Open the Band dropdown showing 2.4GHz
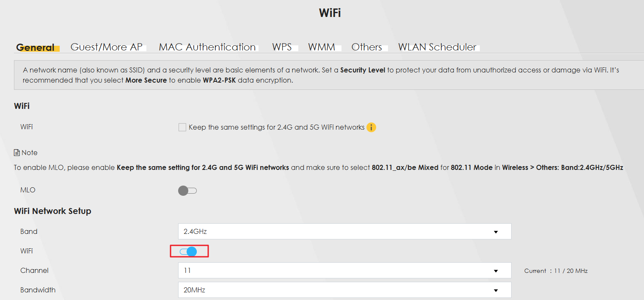644x300 pixels. pyautogui.click(x=345, y=232)
